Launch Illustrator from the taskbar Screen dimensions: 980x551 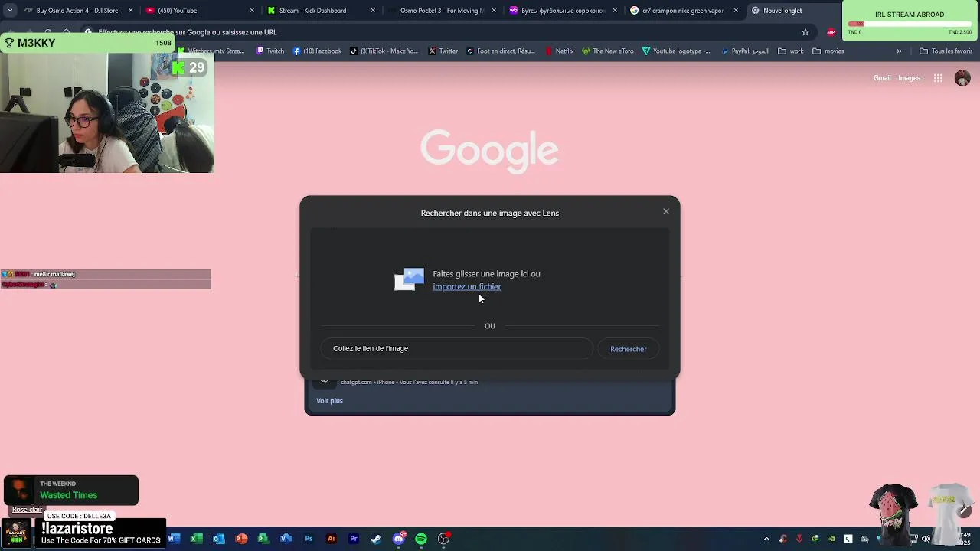pos(331,539)
